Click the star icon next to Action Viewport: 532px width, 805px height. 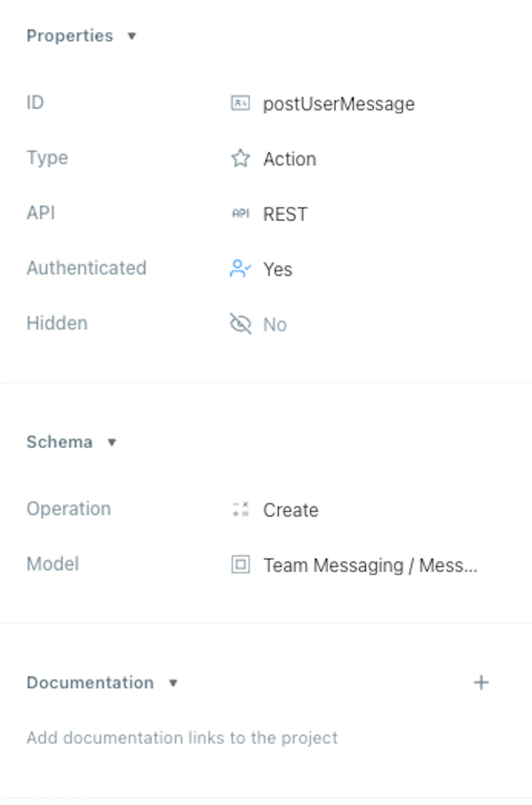pos(240,158)
